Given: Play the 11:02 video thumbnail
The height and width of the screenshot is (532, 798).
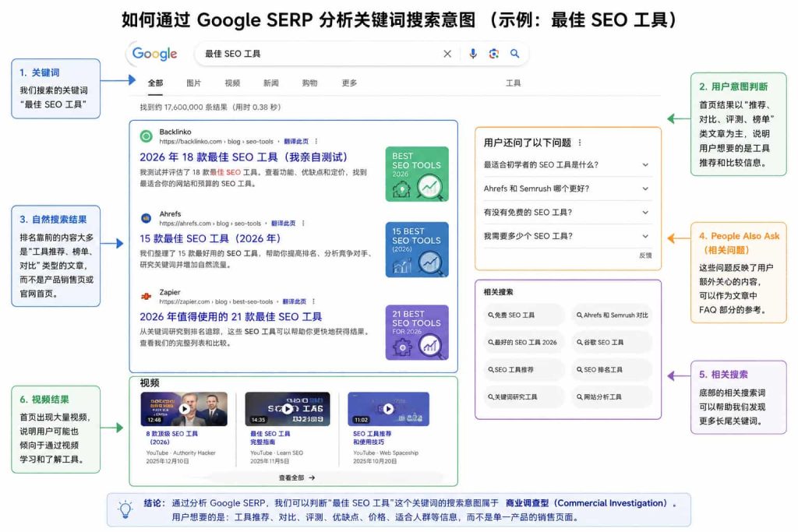Looking at the screenshot, I should click(x=388, y=408).
